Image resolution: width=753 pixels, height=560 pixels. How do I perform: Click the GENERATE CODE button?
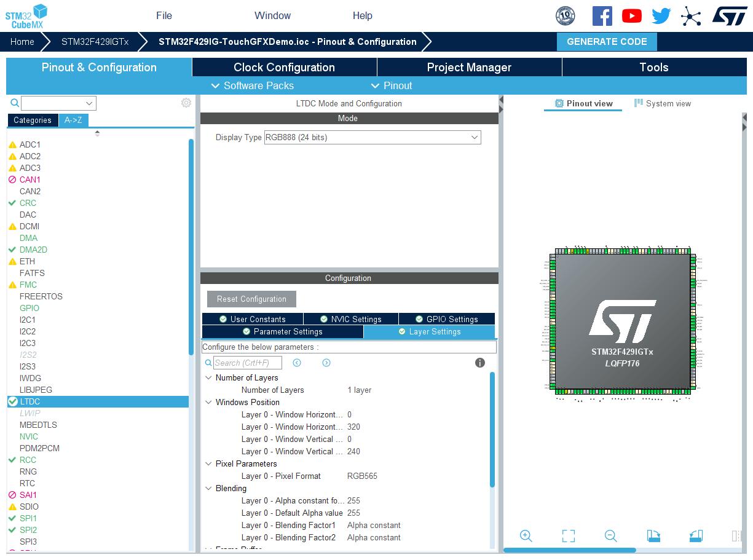click(x=607, y=41)
